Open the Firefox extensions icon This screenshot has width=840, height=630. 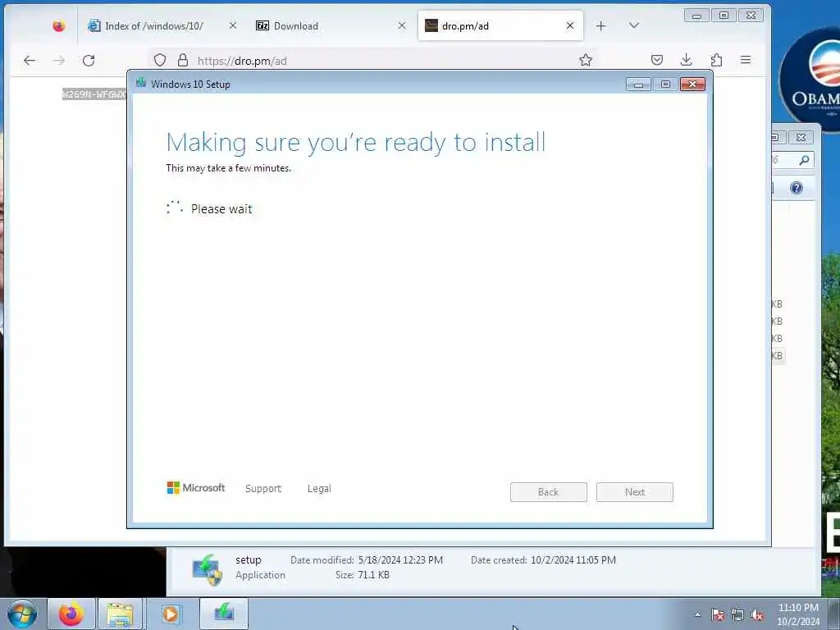coord(716,60)
